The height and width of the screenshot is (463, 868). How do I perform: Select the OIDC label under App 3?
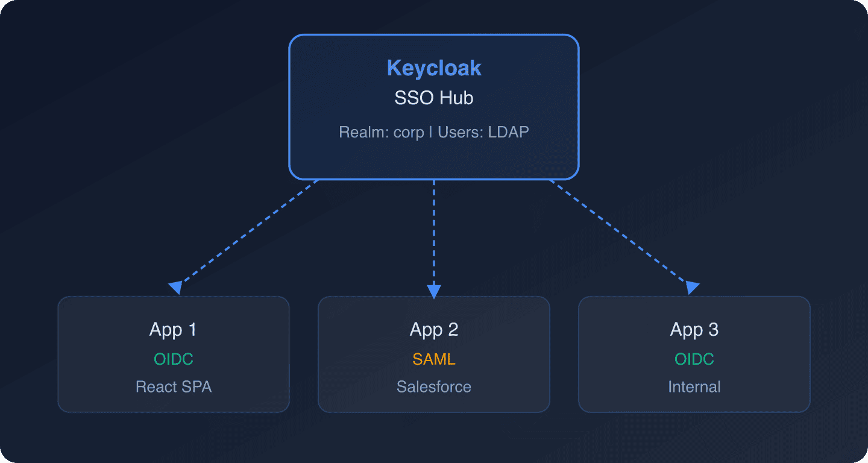pos(694,359)
